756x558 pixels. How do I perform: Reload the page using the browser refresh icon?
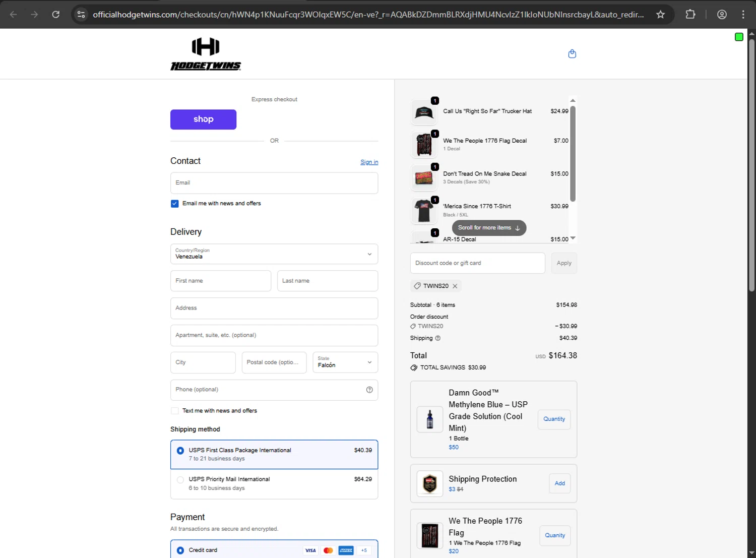pyautogui.click(x=56, y=14)
